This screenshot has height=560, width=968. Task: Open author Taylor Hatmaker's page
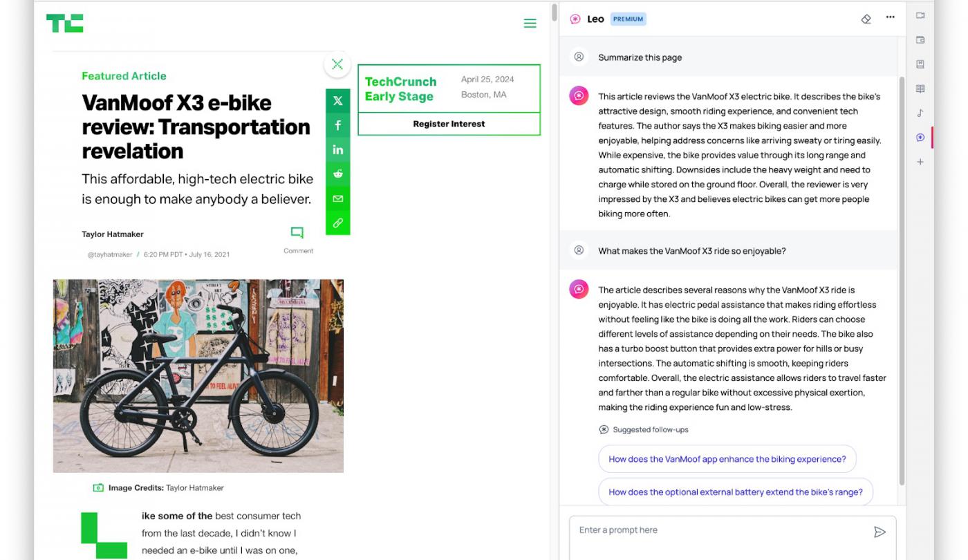click(113, 234)
